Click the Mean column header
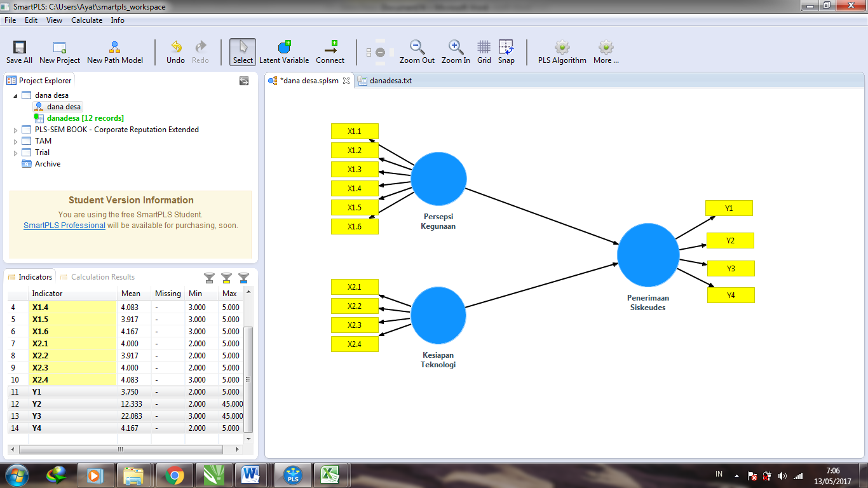868x488 pixels. click(135, 294)
